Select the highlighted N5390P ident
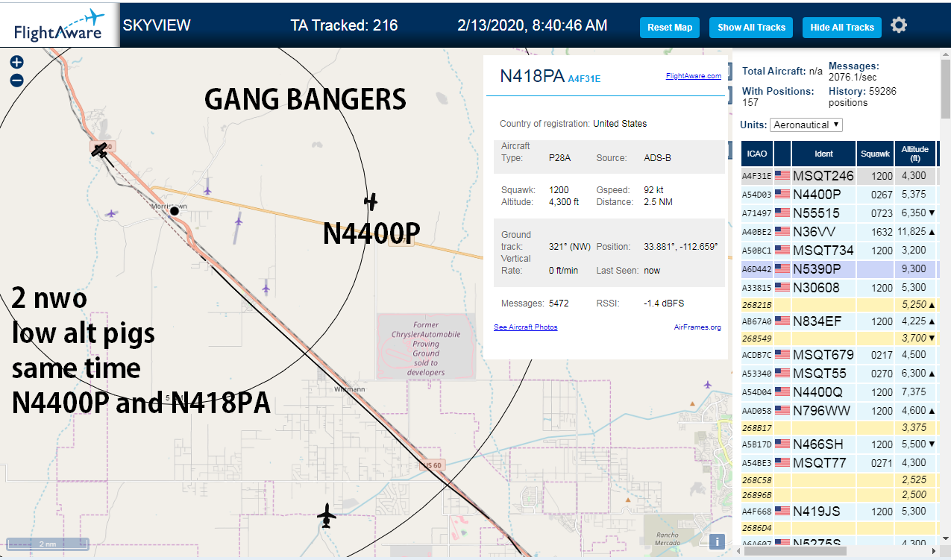951x560 pixels. coord(817,269)
